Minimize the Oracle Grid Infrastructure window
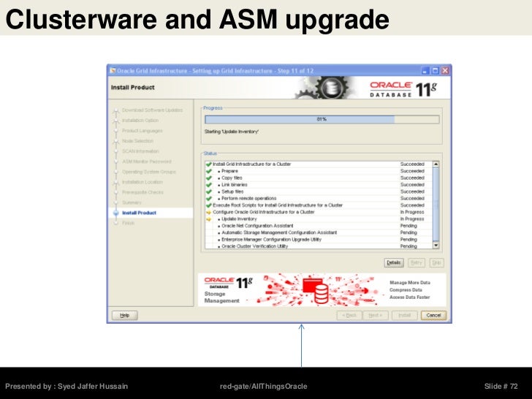Screen dimensions: 532x399 pos(425,71)
